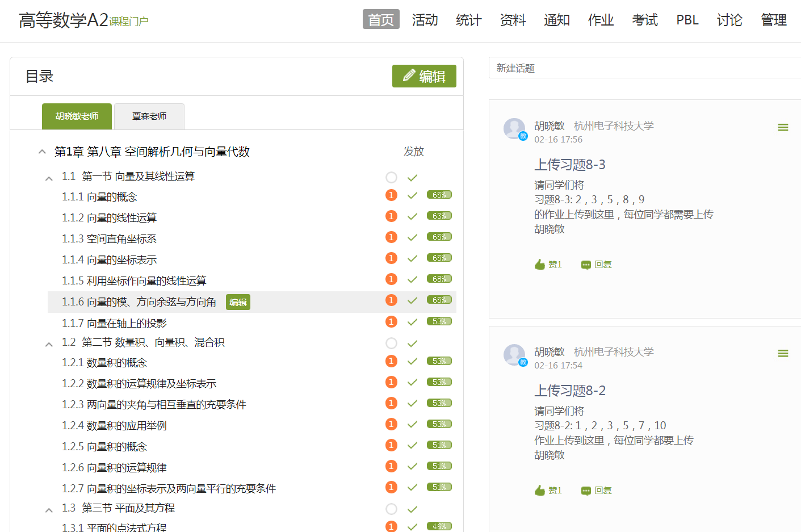This screenshot has width=801, height=532.
Task: Open the 统计 navigation menu
Action: [469, 20]
